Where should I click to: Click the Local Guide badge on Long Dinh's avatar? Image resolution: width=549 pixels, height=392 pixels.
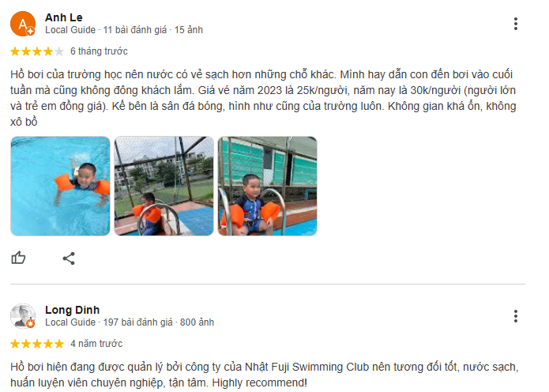31,324
